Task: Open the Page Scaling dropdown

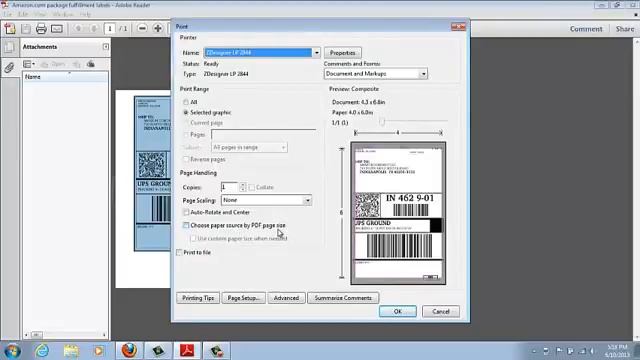Action: pos(307,200)
